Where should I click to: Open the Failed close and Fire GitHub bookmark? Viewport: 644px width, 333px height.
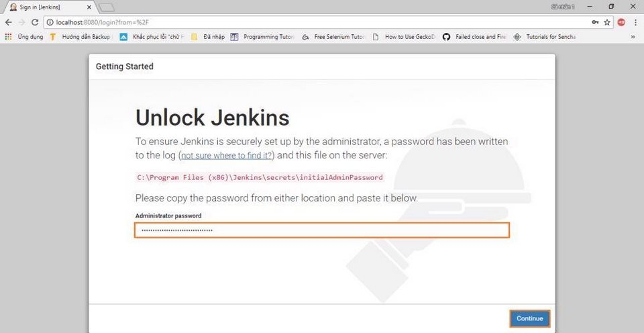tap(474, 36)
